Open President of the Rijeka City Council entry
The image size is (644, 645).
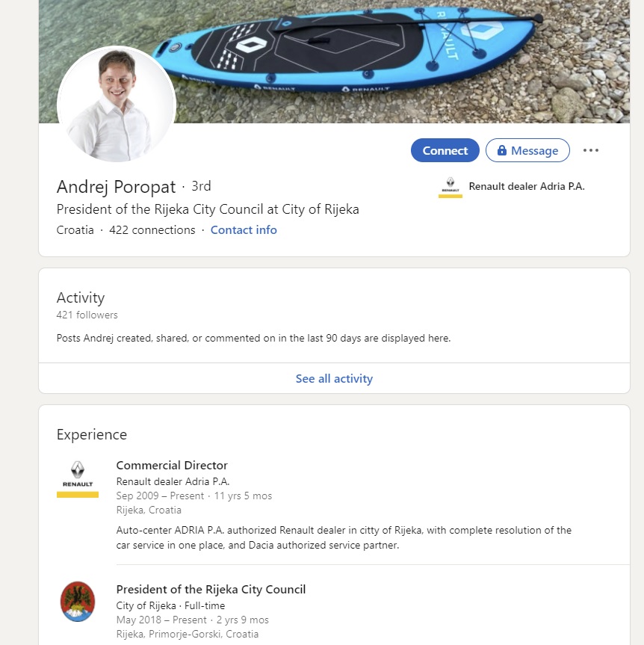tap(211, 590)
